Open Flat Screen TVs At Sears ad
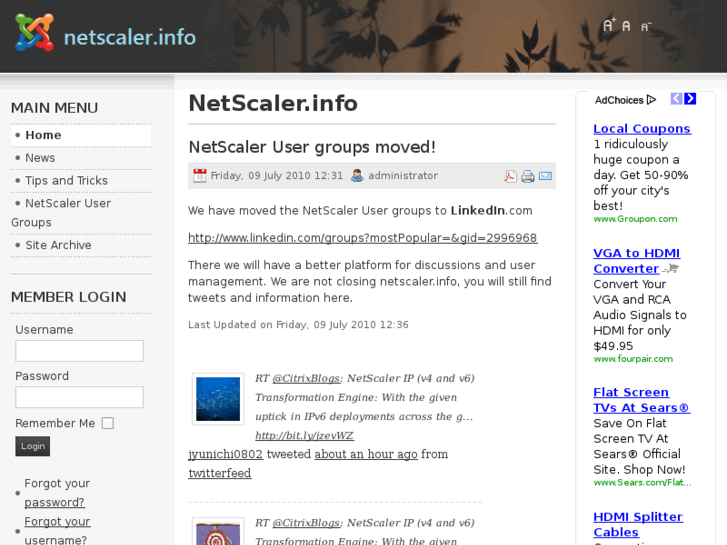Screen dimensions: 727x545 tap(642, 400)
